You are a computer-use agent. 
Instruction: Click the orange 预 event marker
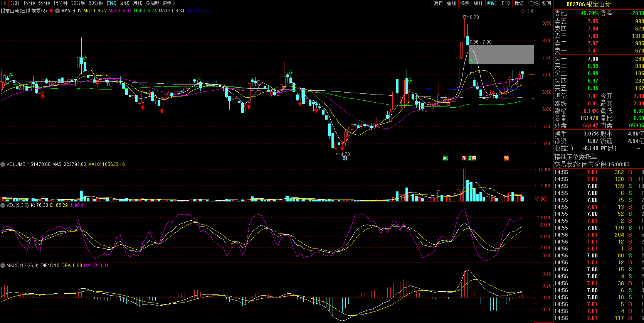pos(506,158)
